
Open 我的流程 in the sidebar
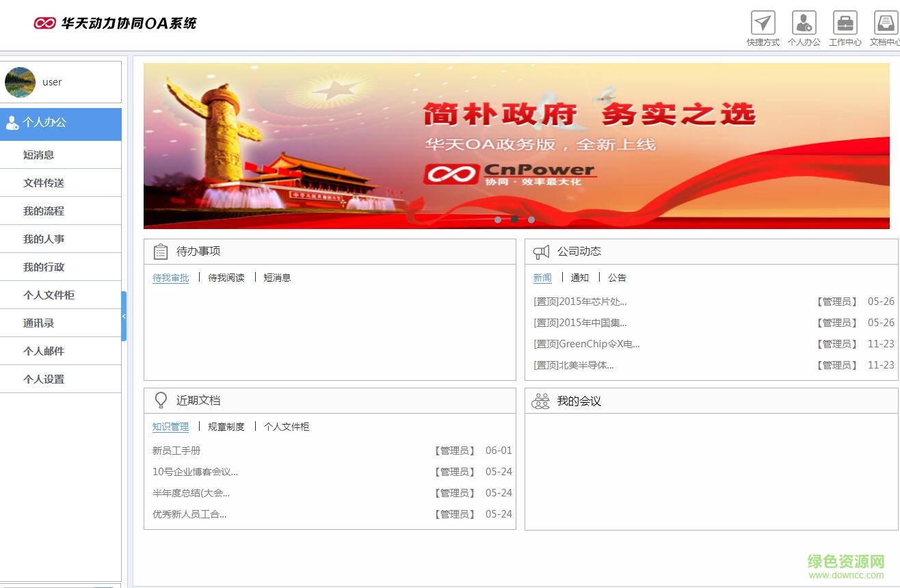tap(44, 211)
